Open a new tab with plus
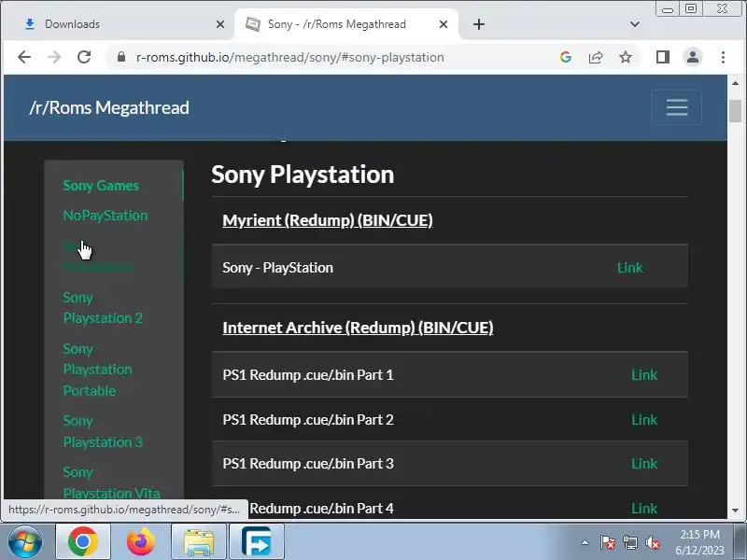Image resolution: width=747 pixels, height=560 pixels. pyautogui.click(x=479, y=24)
